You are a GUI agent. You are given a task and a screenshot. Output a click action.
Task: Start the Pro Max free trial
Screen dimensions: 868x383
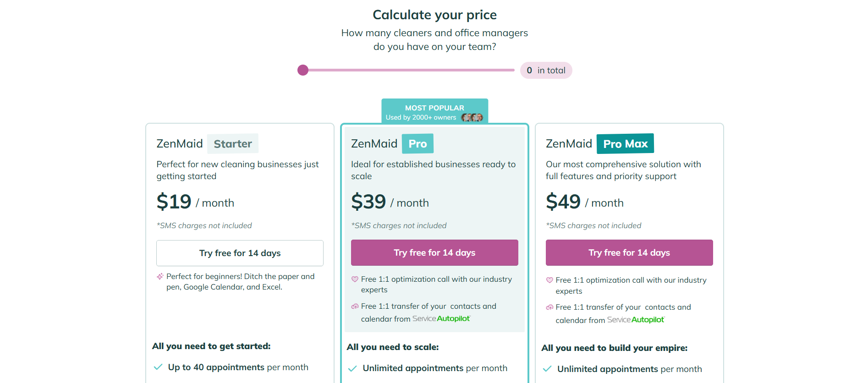pos(629,252)
